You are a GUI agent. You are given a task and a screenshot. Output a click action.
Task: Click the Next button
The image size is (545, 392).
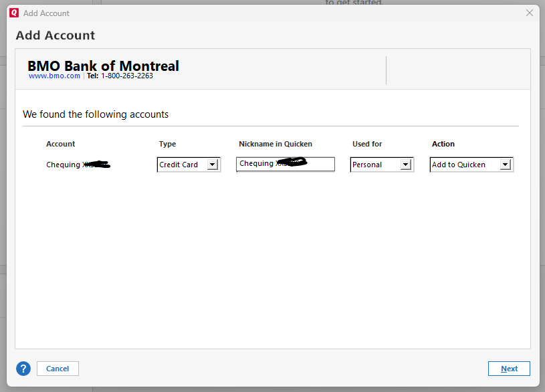pyautogui.click(x=509, y=369)
